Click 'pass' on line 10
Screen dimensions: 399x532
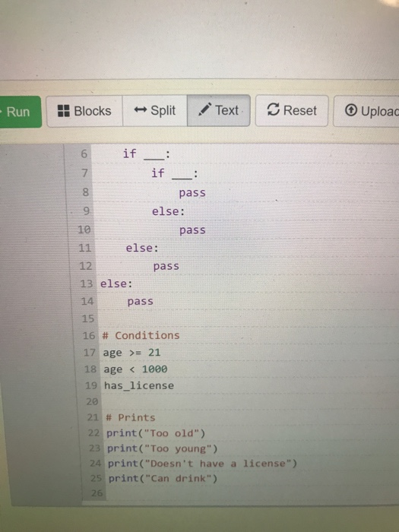pos(192,230)
